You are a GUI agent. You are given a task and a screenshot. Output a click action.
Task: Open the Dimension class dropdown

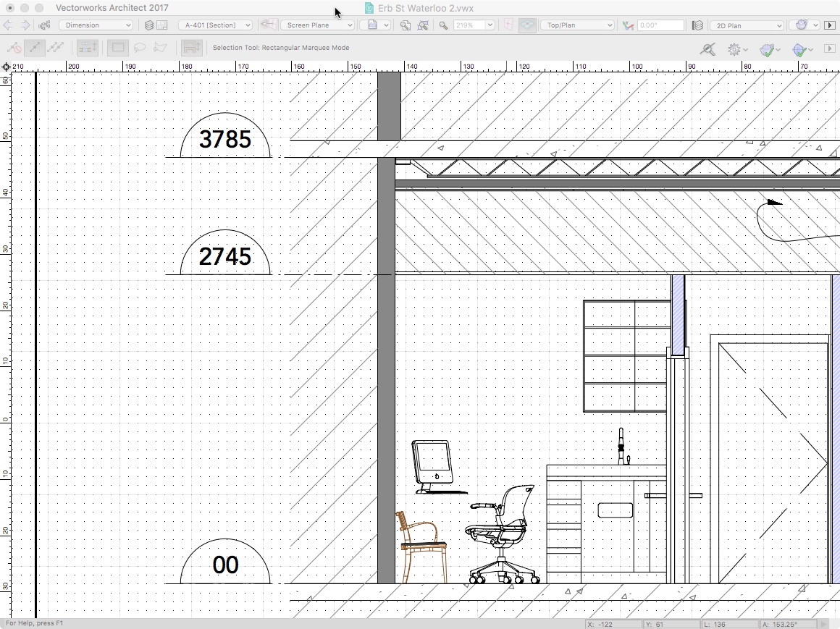[96, 25]
